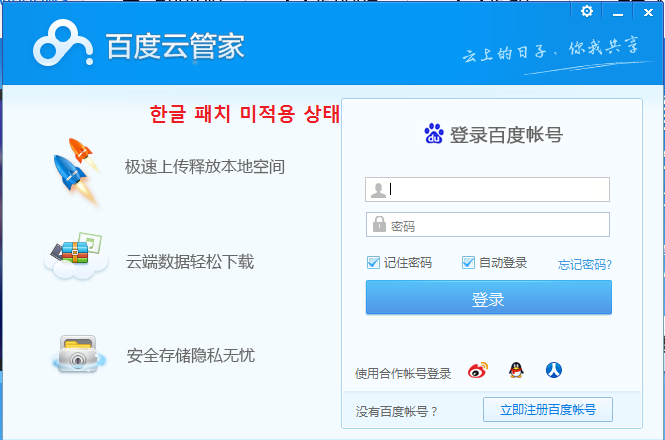Focus the 密码 password field
Screen dimensions: 665x440
click(x=488, y=224)
